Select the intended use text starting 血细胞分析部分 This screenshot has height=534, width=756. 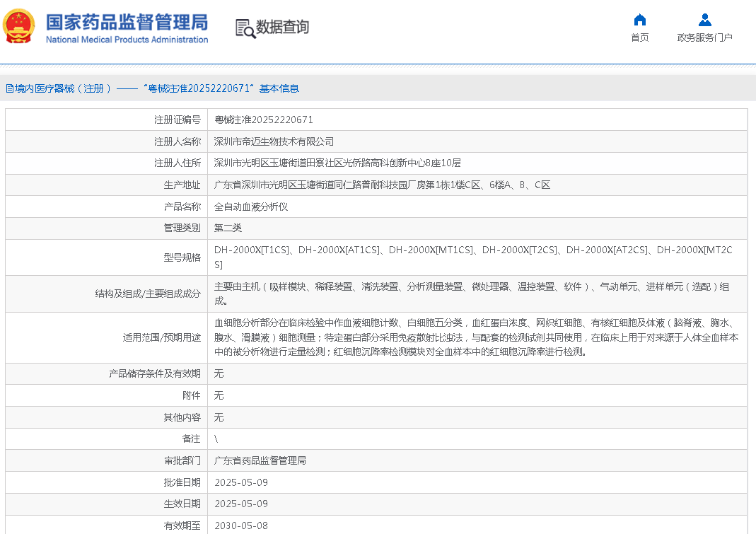tap(477, 337)
